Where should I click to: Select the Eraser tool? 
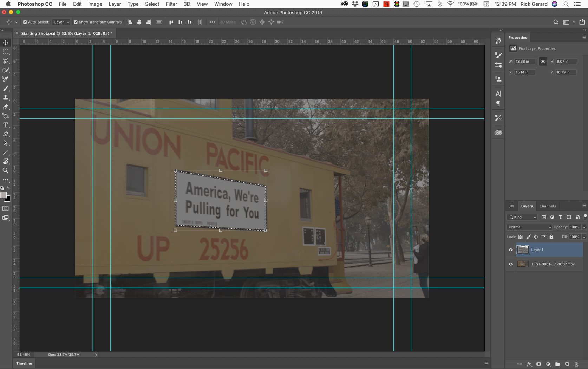6,106
